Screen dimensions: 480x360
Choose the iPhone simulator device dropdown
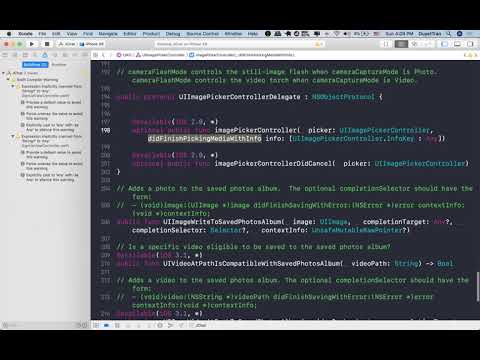[92, 44]
